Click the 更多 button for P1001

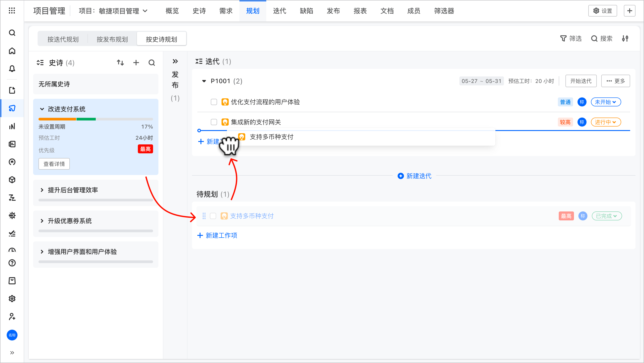(616, 81)
